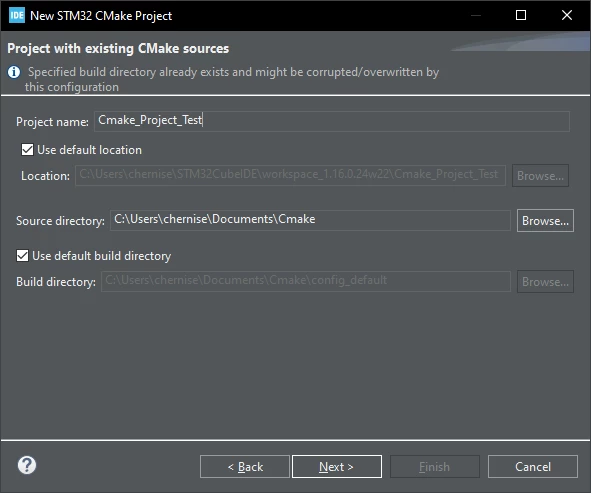This screenshot has width=591, height=493.
Task: Click the greyed-out Location path field
Action: tap(290, 175)
